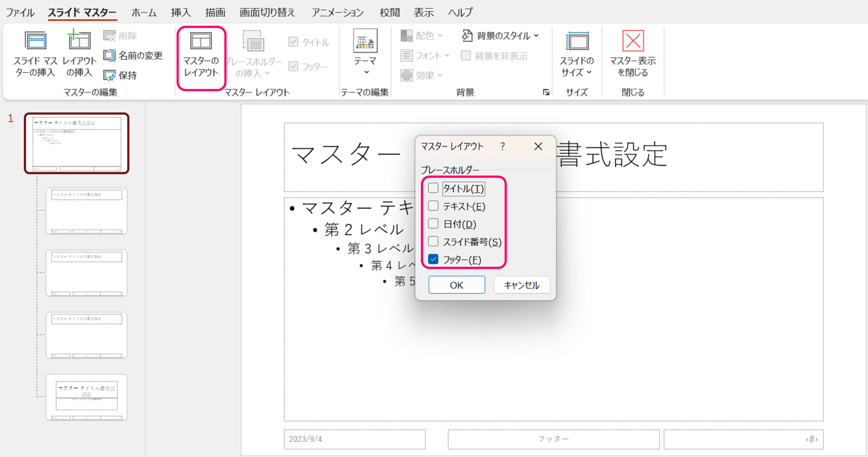
Task: Enable the タイトル(T) placeholder checkbox
Action: coord(433,188)
